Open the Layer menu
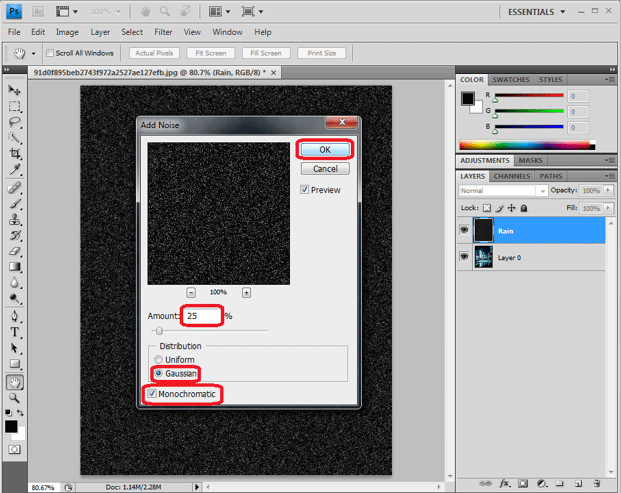Image resolution: width=621 pixels, height=493 pixels. (x=100, y=32)
